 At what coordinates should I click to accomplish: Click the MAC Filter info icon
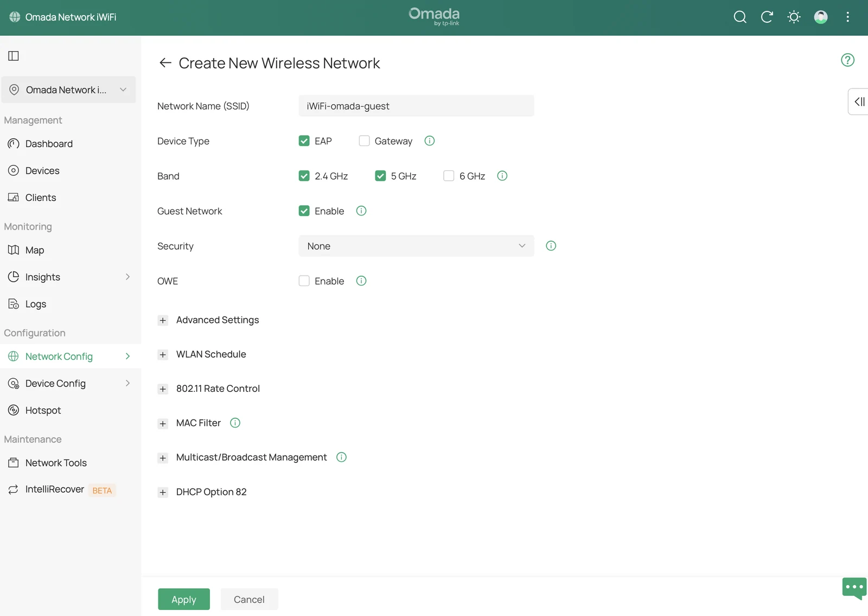(x=235, y=423)
